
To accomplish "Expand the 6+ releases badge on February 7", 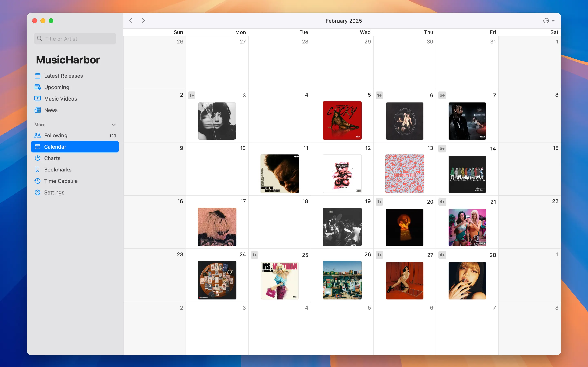I will [442, 95].
